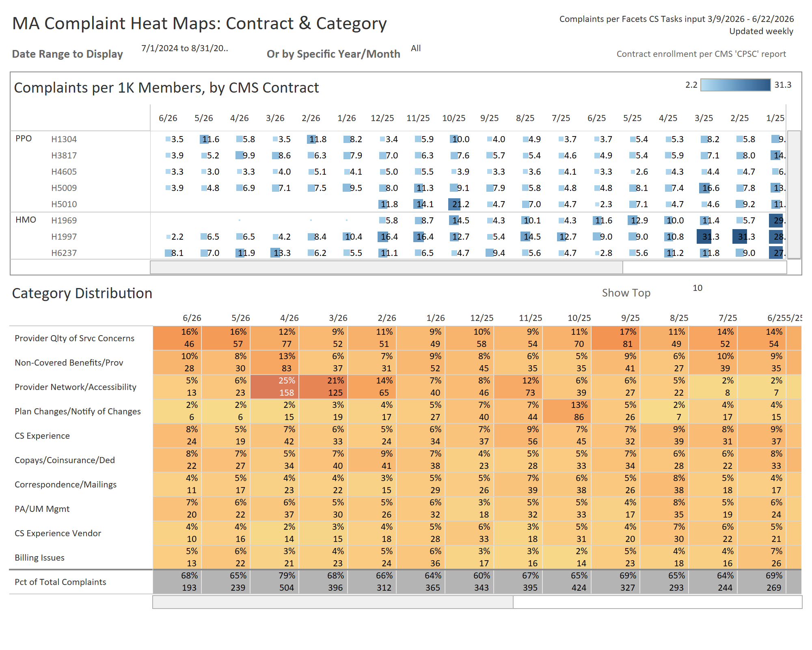
Task: Open the Specific Year/Month 'All' selector
Action: (x=416, y=48)
